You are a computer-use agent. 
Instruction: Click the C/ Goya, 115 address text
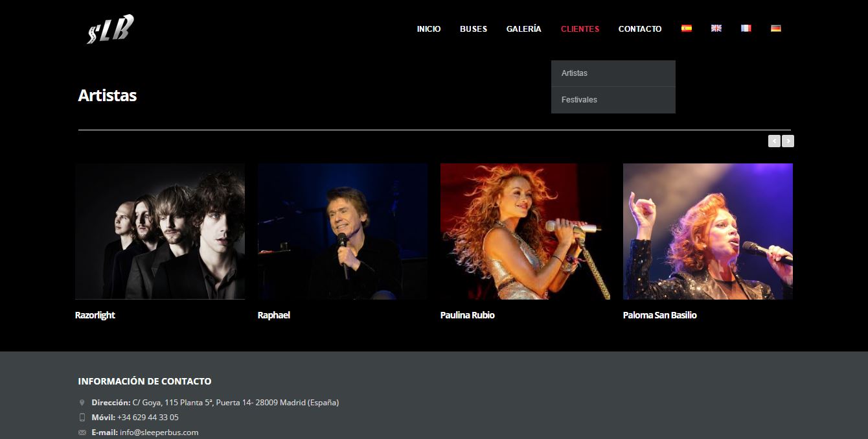[x=236, y=403]
